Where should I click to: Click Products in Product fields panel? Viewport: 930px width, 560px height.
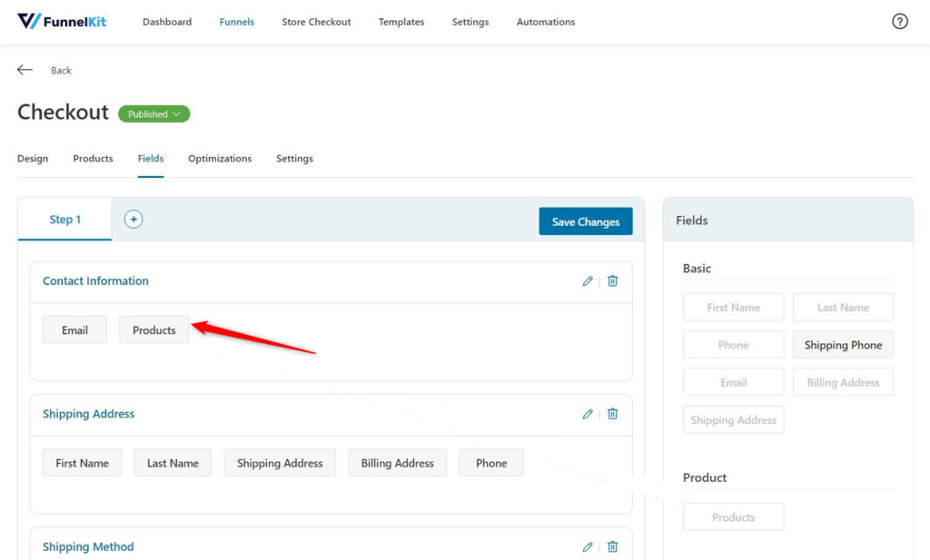click(x=734, y=516)
